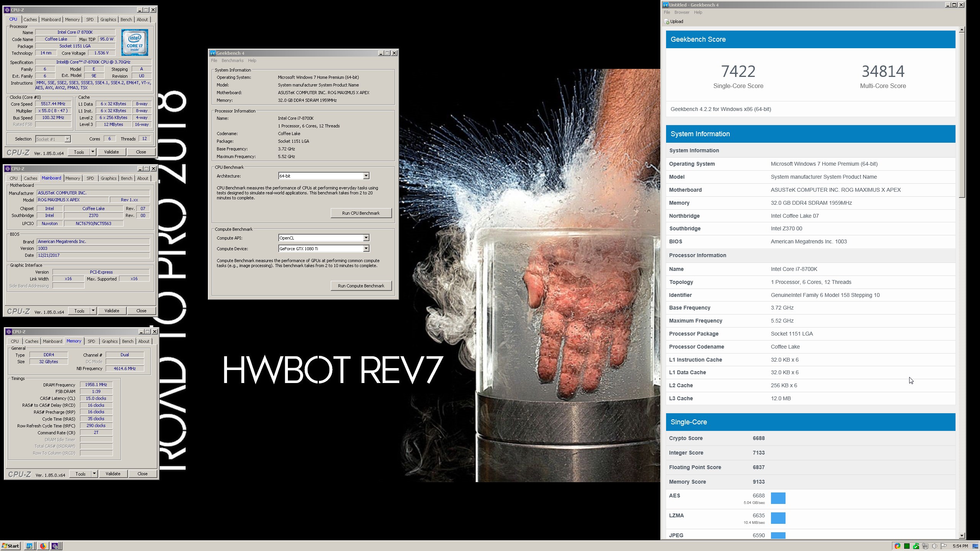The height and width of the screenshot is (551, 980).
Task: Click the Geekbench 4 window title icon
Action: point(213,53)
